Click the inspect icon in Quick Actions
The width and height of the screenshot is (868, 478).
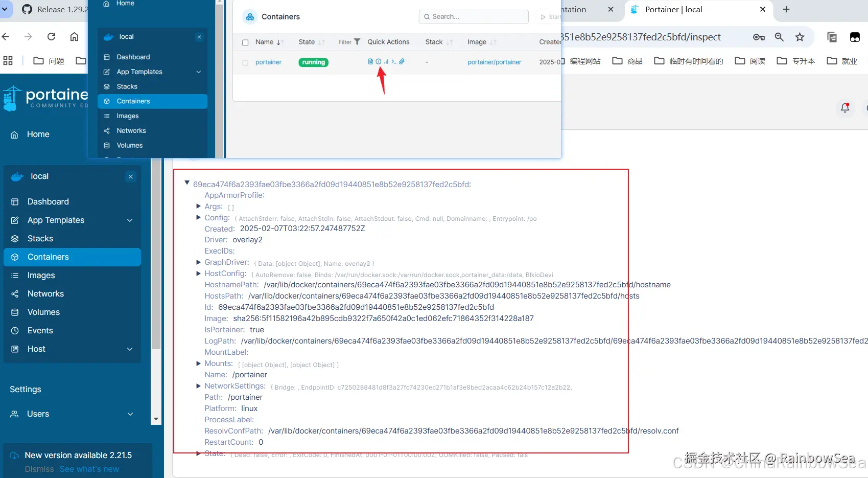379,62
